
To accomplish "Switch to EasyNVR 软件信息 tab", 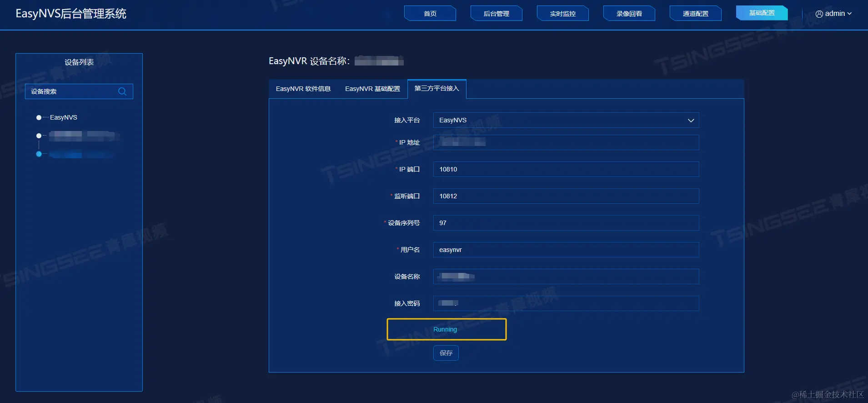I will coord(303,89).
